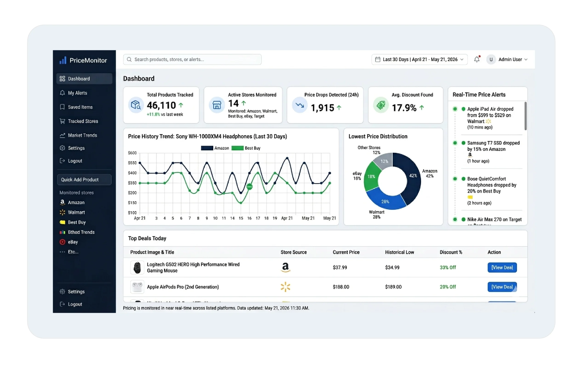Click the calendar icon in date range

tap(378, 59)
